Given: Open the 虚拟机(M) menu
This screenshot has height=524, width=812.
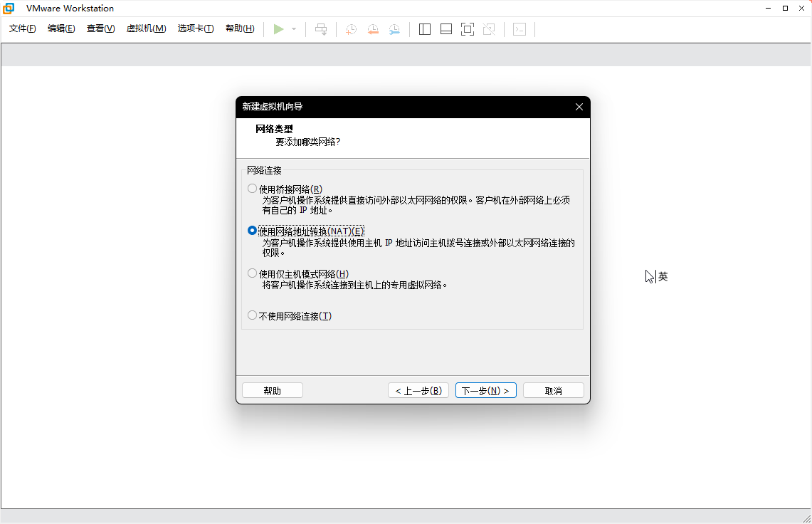Looking at the screenshot, I should 146,28.
